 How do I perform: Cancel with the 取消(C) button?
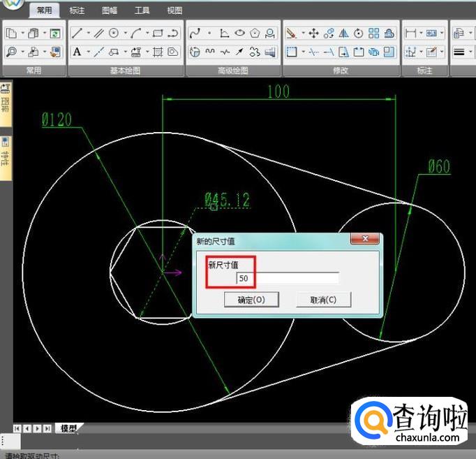(x=324, y=300)
